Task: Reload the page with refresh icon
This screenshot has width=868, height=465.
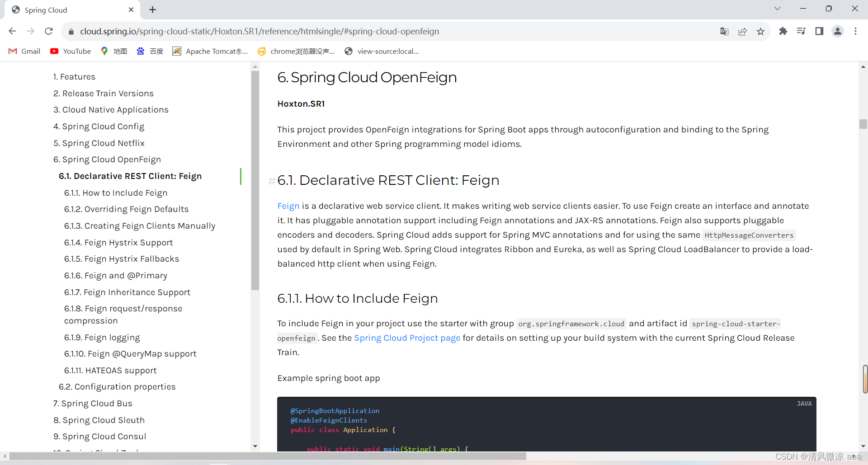Action: click(x=49, y=31)
